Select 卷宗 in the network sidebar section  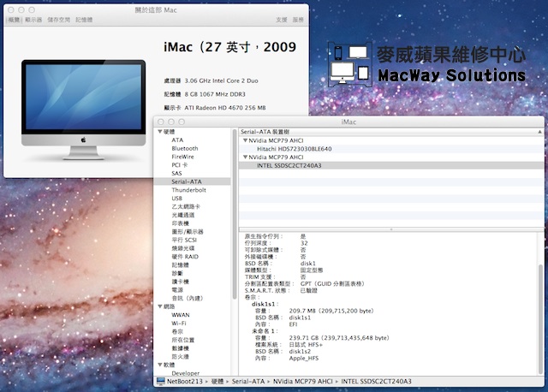[x=177, y=331]
